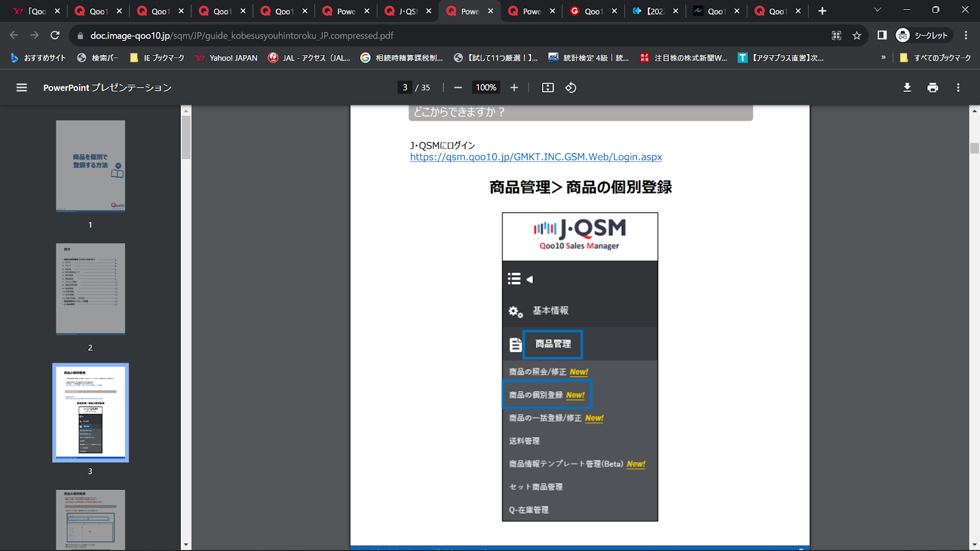The image size is (980, 551).
Task: Open the おすすめサイト bookmark
Action: tap(38, 58)
